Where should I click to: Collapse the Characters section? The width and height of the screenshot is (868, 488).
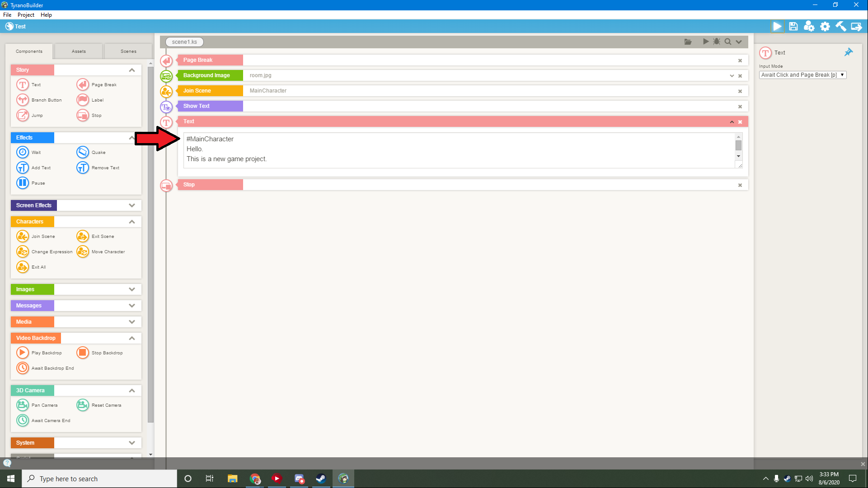(131, 222)
